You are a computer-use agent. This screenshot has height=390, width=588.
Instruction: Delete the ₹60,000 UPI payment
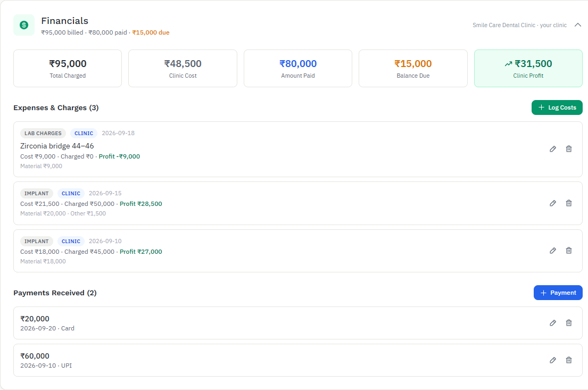pyautogui.click(x=569, y=360)
